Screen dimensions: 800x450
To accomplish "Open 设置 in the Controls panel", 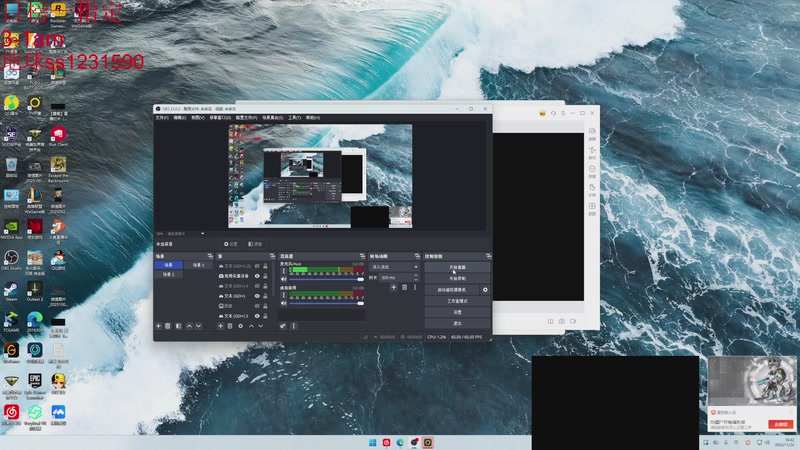I will [x=457, y=312].
